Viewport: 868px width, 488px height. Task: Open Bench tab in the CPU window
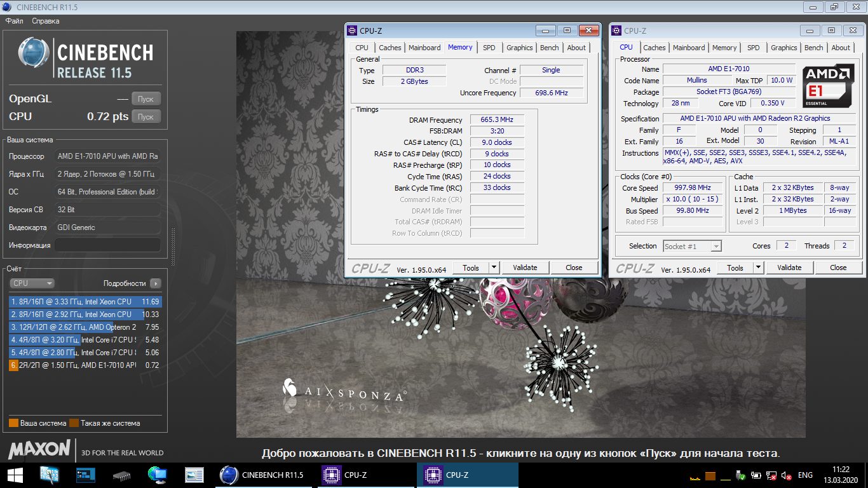[x=814, y=48]
